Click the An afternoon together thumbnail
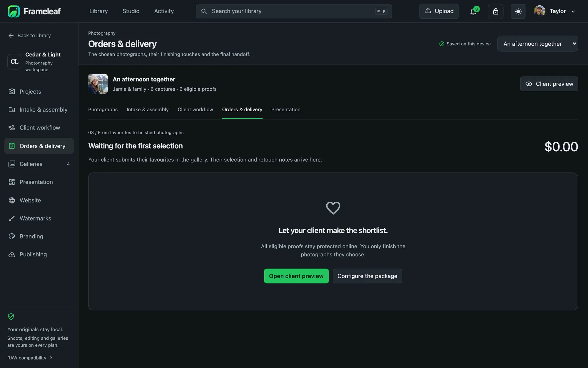This screenshot has height=368, width=588. [x=98, y=84]
